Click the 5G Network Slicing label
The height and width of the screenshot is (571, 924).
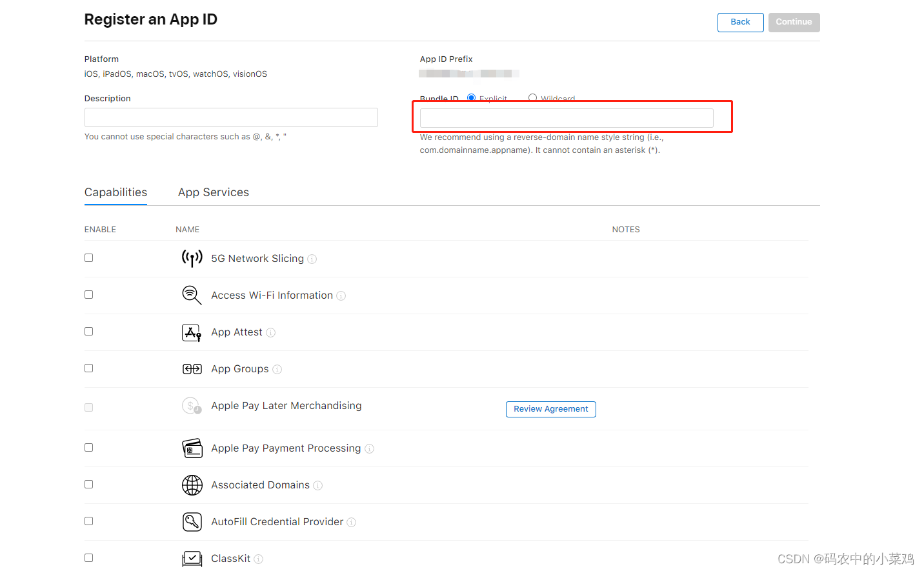coord(257,259)
